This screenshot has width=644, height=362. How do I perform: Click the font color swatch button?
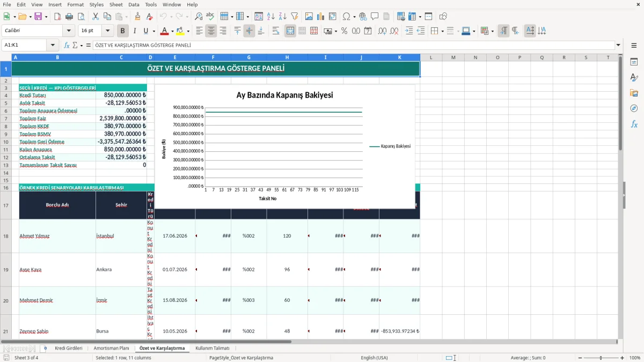click(x=164, y=31)
